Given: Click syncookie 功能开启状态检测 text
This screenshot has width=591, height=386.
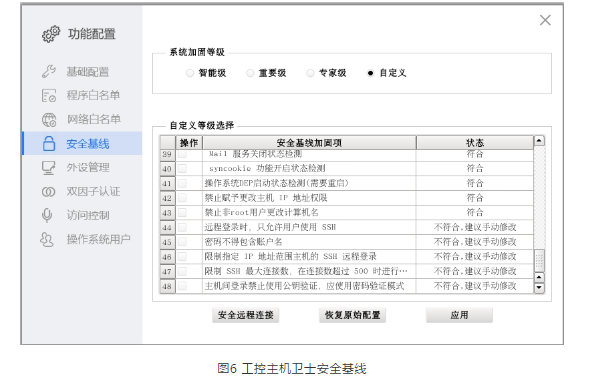Looking at the screenshot, I should tap(267, 168).
